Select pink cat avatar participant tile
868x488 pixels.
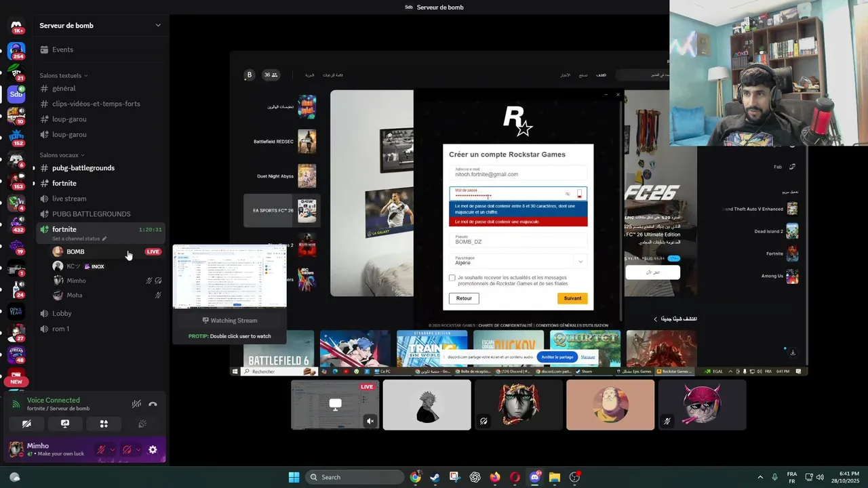coord(702,405)
